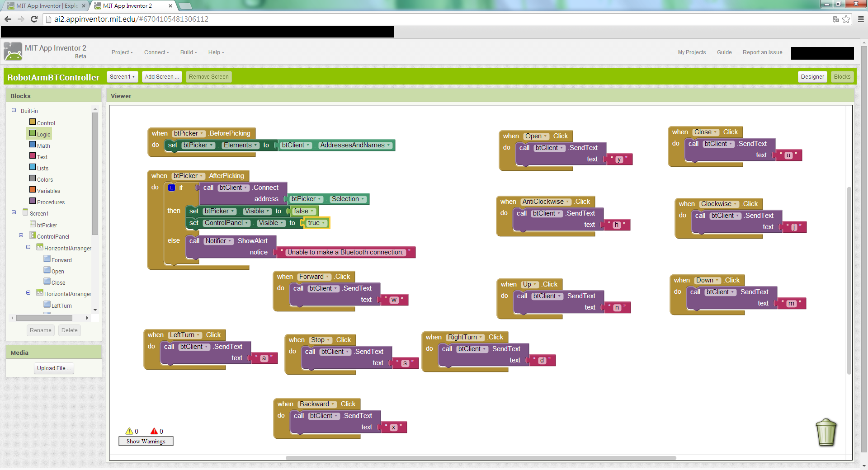Image resolution: width=868 pixels, height=470 pixels.
Task: Select the Unable to make Bluetooth connection text block
Action: click(346, 252)
